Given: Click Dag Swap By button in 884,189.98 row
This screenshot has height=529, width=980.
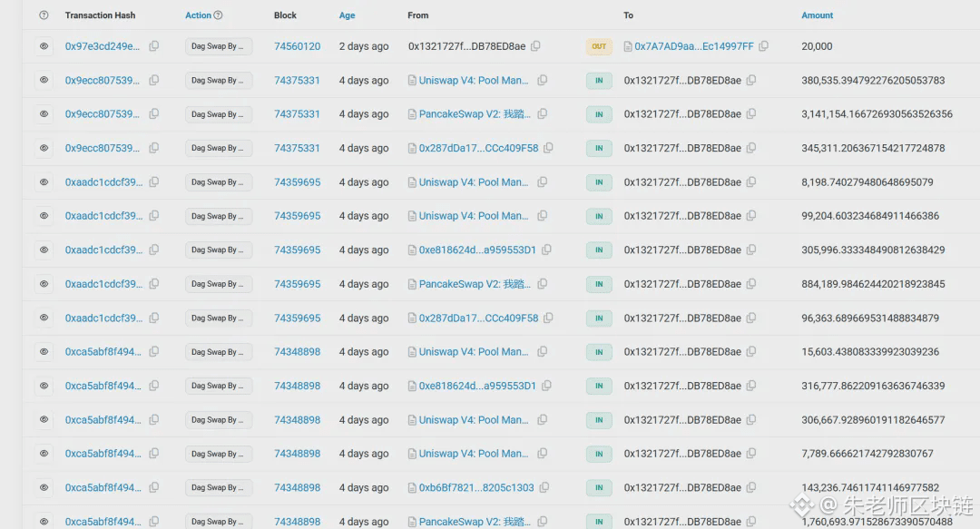Looking at the screenshot, I should coord(218,284).
